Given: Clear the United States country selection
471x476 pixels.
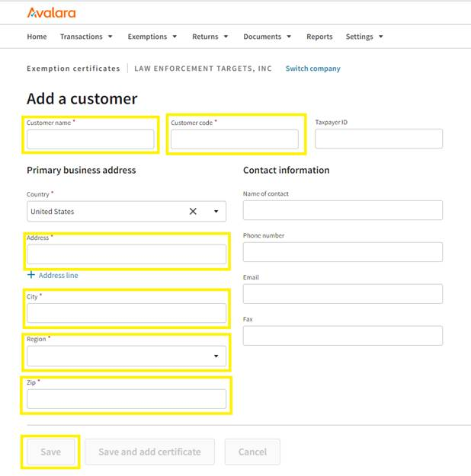Looking at the screenshot, I should click(193, 212).
